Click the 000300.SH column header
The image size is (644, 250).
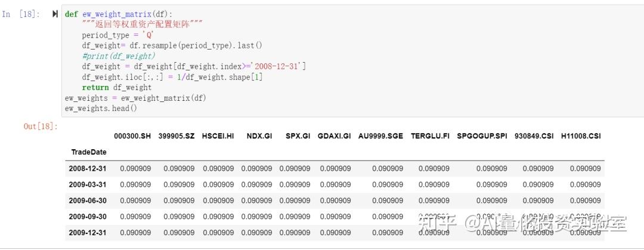(x=132, y=136)
